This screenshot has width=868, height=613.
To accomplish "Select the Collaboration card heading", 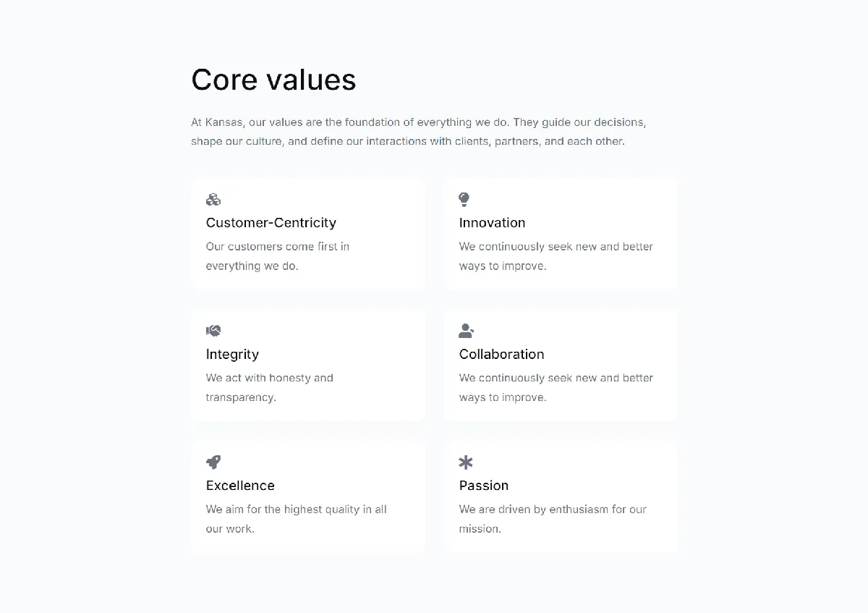I will coord(502,355).
